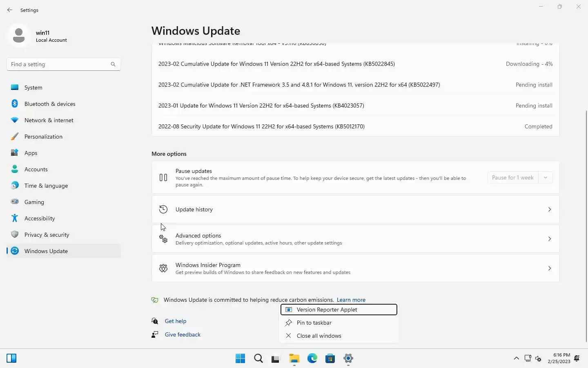This screenshot has height=368, width=588.
Task: Open the Windows Start menu
Action: (x=241, y=359)
